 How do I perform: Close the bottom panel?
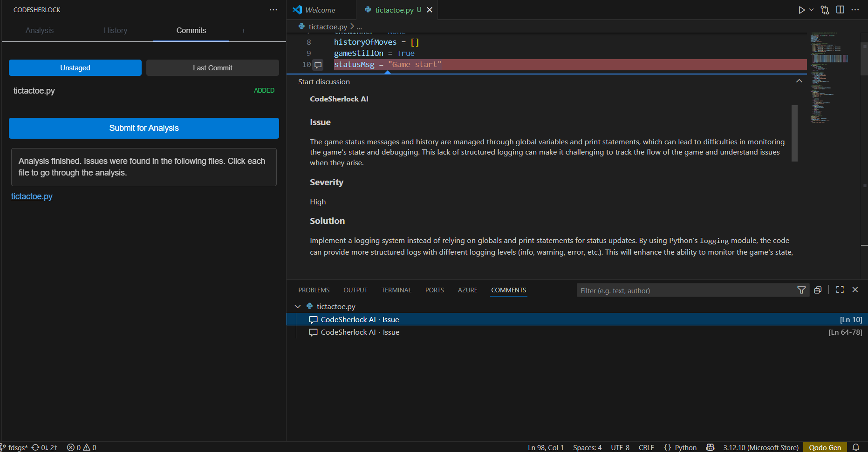point(855,290)
